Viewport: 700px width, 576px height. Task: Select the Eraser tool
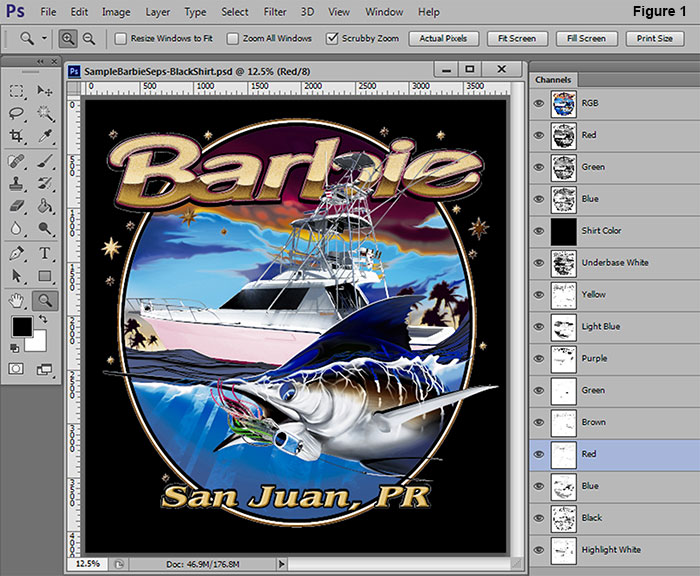point(17,206)
